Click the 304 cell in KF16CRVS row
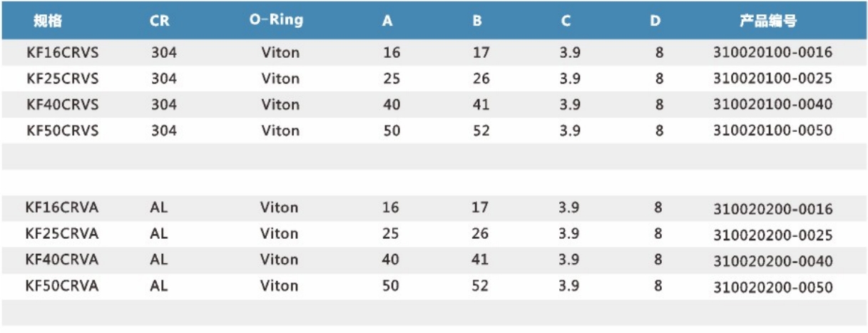This screenshot has width=868, height=333. point(164,52)
